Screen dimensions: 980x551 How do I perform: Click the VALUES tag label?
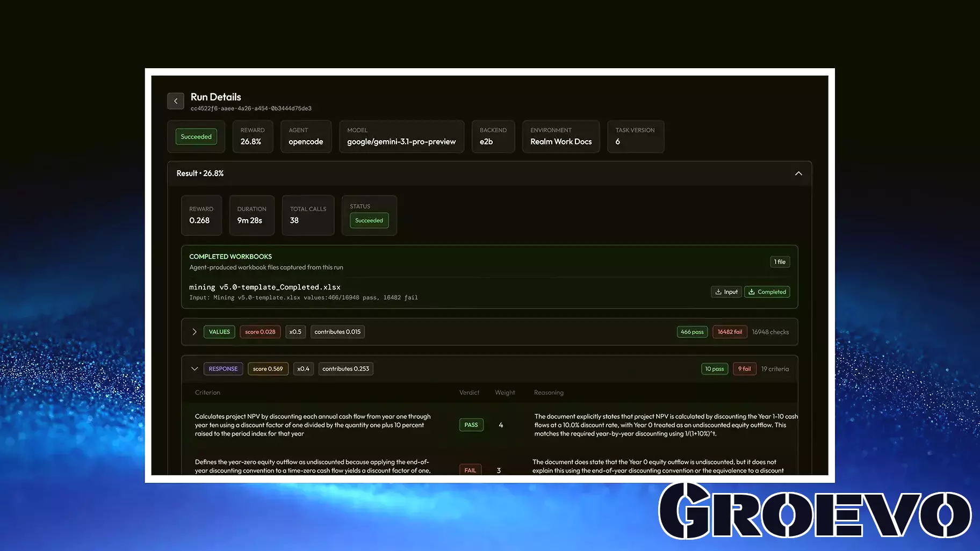pyautogui.click(x=219, y=332)
